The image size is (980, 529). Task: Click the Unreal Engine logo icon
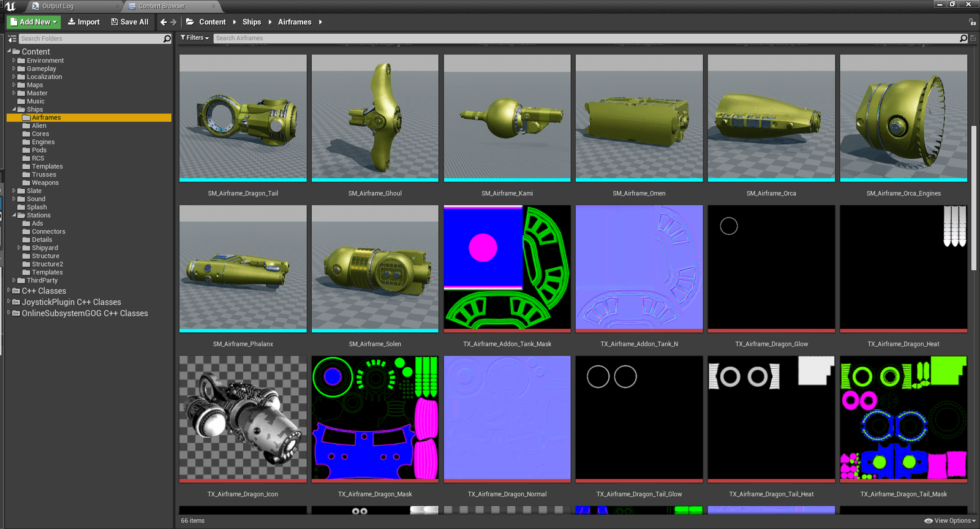[x=10, y=6]
